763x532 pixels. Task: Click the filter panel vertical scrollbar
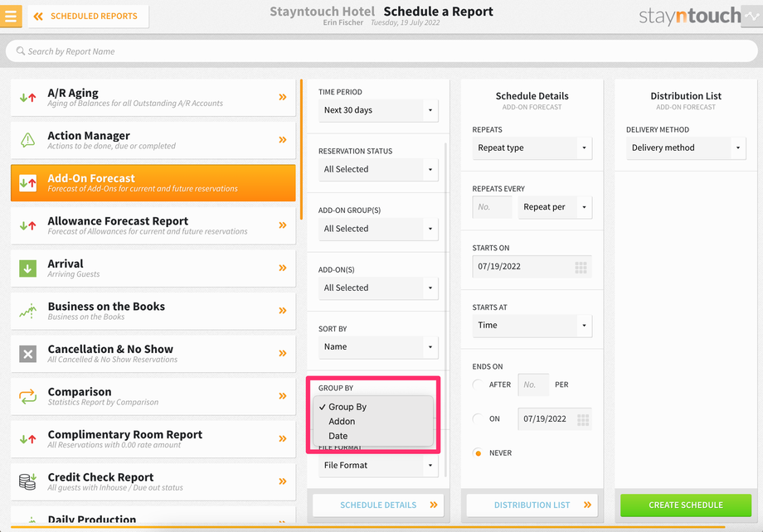445,310
